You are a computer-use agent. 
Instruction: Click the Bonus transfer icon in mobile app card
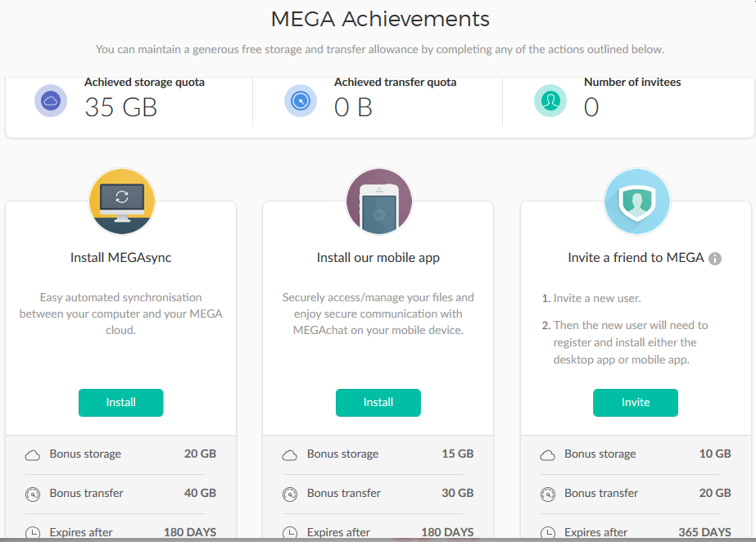coord(290,494)
